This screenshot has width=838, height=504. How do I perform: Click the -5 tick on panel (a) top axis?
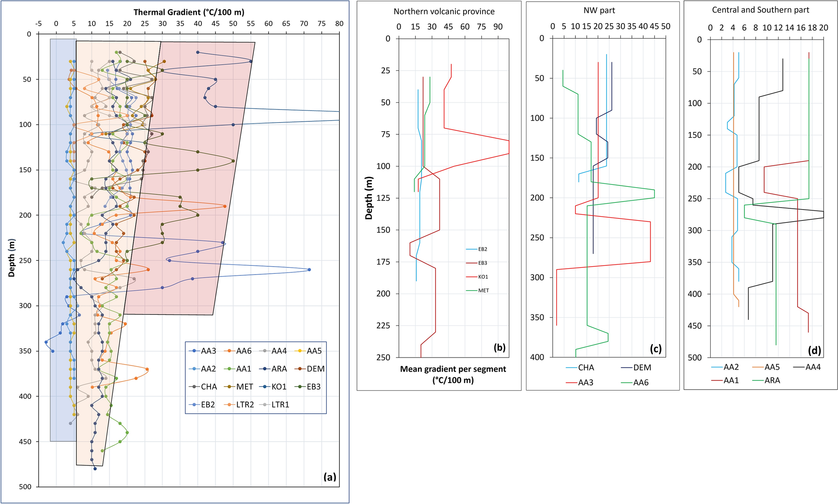click(38, 23)
